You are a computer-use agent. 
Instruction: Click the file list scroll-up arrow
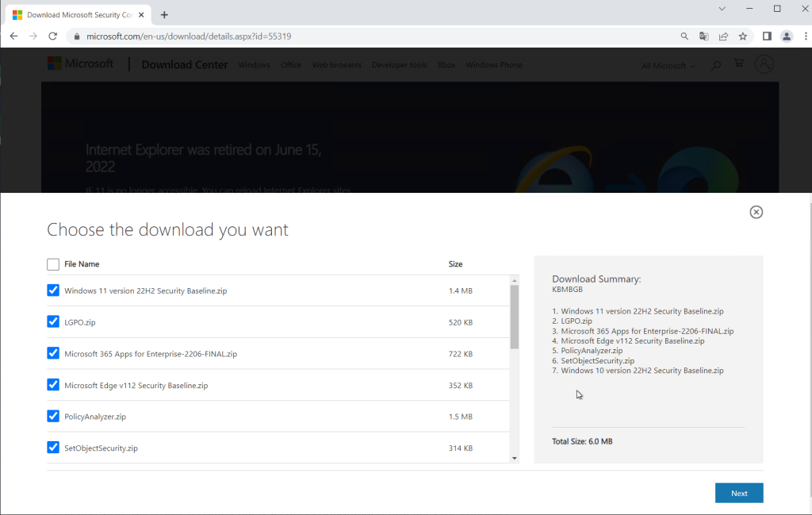(514, 280)
